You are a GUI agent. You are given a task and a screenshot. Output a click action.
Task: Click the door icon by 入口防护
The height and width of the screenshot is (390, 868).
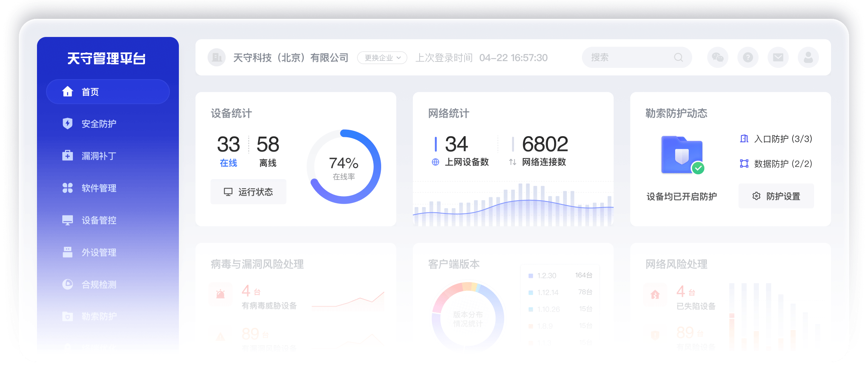coord(744,138)
